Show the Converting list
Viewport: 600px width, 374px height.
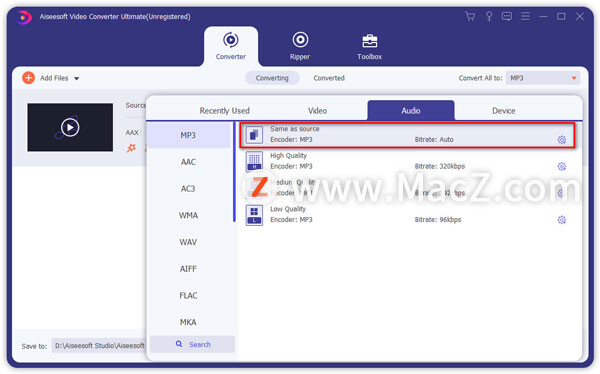point(272,78)
